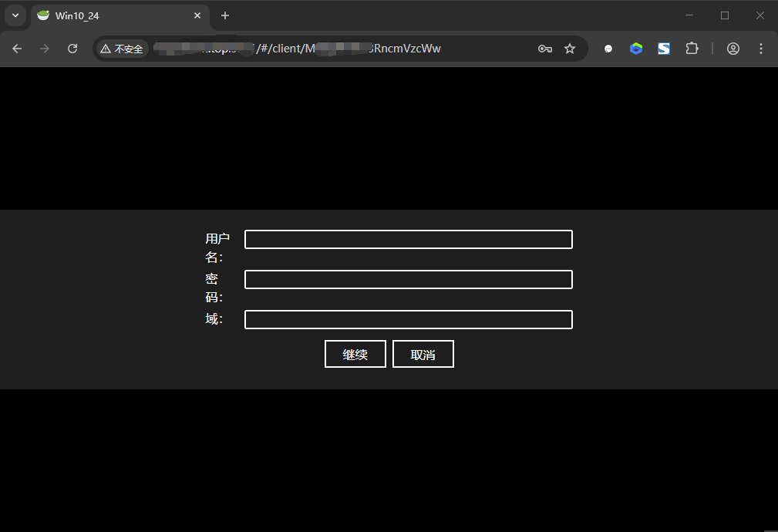This screenshot has width=778, height=532.
Task: Close the Win10_24 tab
Action: click(x=197, y=15)
